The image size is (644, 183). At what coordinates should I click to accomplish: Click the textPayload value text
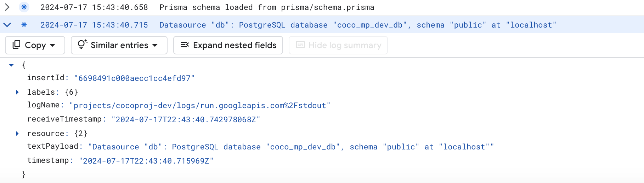(x=291, y=147)
